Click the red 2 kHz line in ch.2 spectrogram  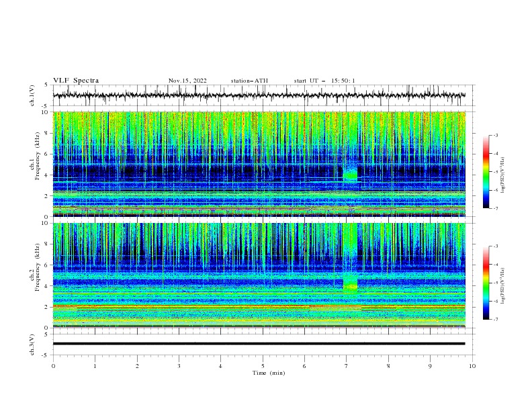click(x=259, y=306)
